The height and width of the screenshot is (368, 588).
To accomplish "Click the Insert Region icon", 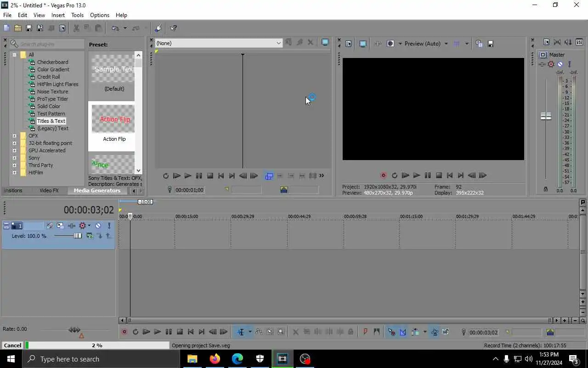I will click(x=377, y=332).
